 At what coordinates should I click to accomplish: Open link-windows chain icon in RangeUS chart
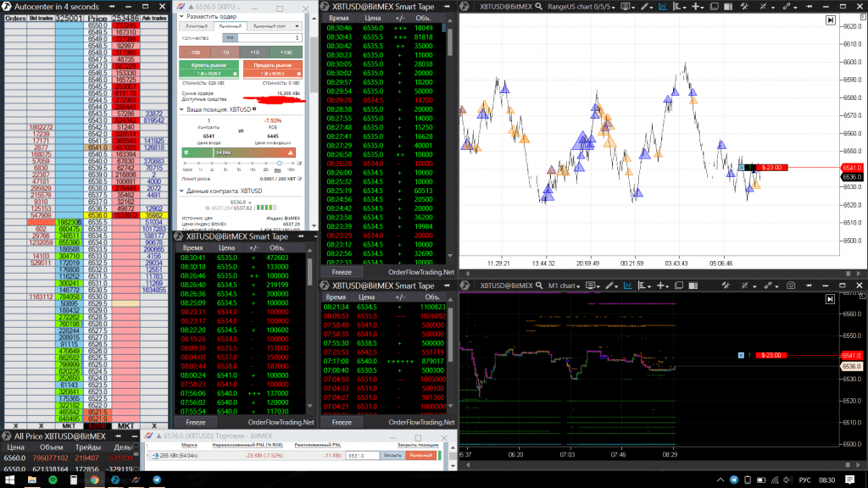click(786, 7)
